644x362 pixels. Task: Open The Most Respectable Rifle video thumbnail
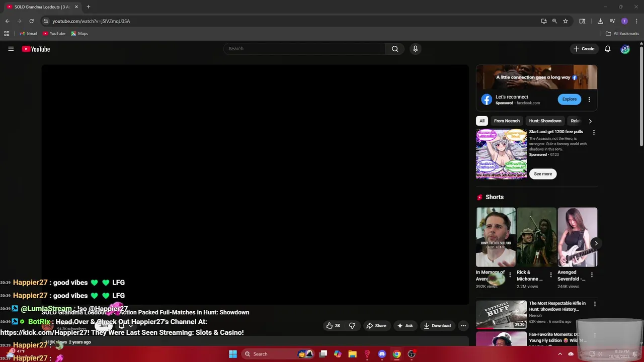tap(501, 315)
